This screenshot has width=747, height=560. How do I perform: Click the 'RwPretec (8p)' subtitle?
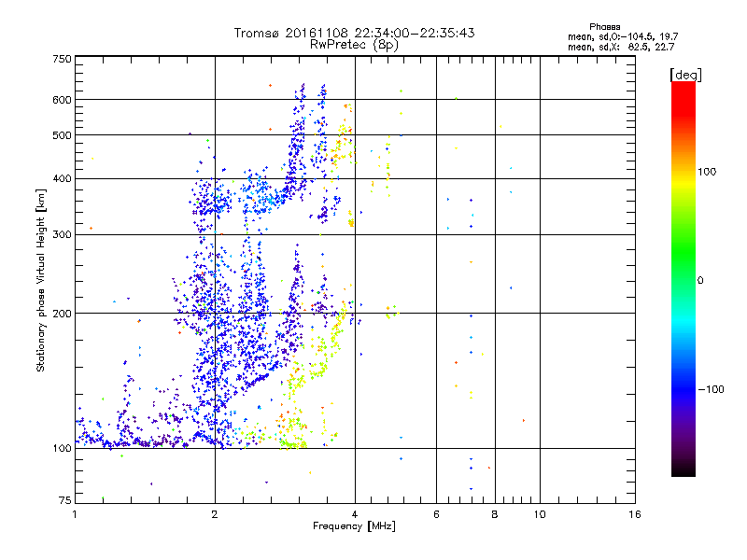(354, 45)
